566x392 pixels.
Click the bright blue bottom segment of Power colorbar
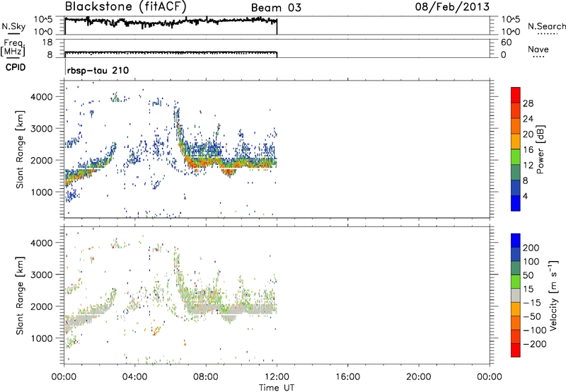[x=516, y=203]
